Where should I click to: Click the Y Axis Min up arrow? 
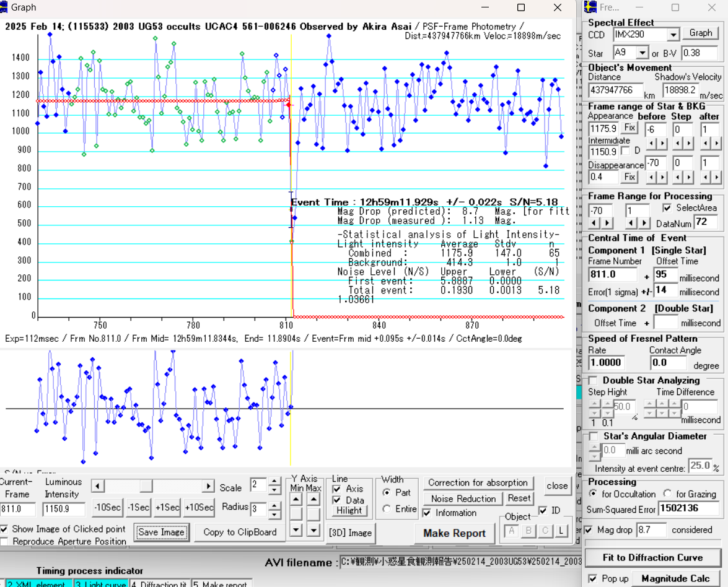pos(297,499)
